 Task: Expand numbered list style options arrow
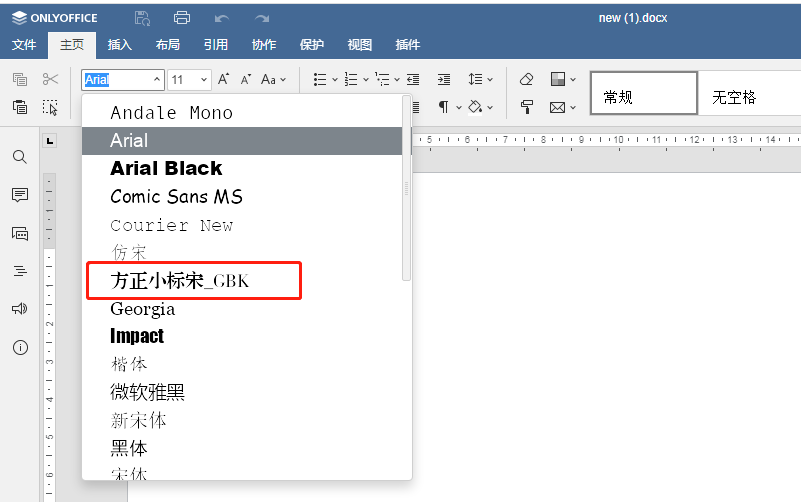366,80
